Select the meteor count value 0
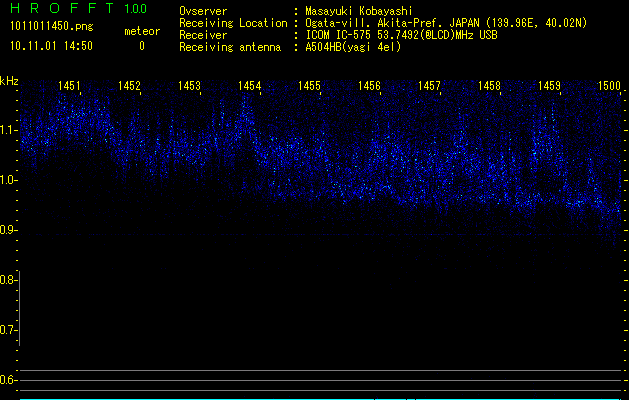Screen dimensions: 629x400 pos(141,46)
